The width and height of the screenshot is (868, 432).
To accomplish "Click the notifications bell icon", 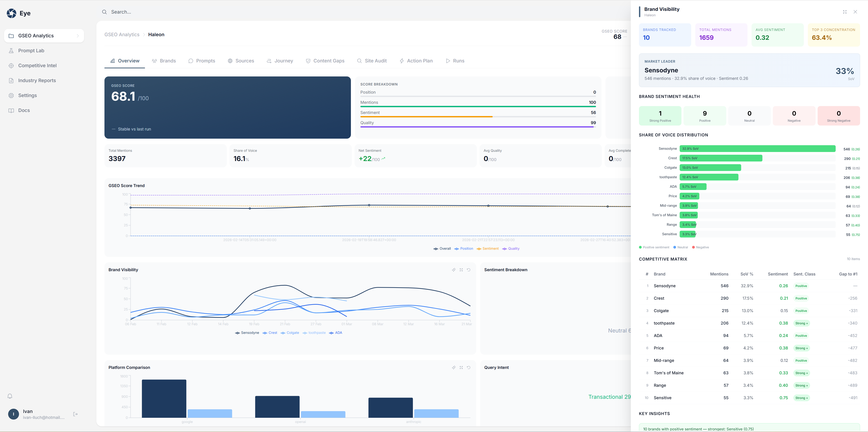I will [x=10, y=396].
